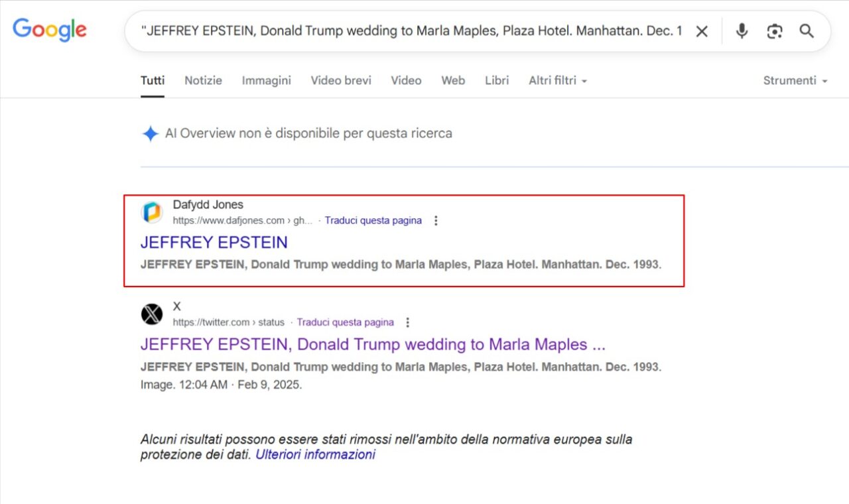Open more options for twitter.com result

[x=408, y=322]
